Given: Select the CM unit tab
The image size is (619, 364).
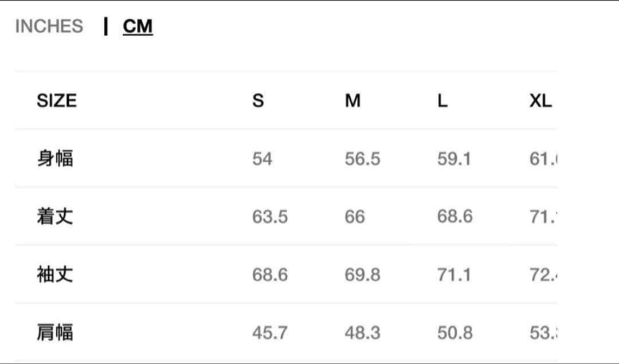Looking at the screenshot, I should coord(138,26).
